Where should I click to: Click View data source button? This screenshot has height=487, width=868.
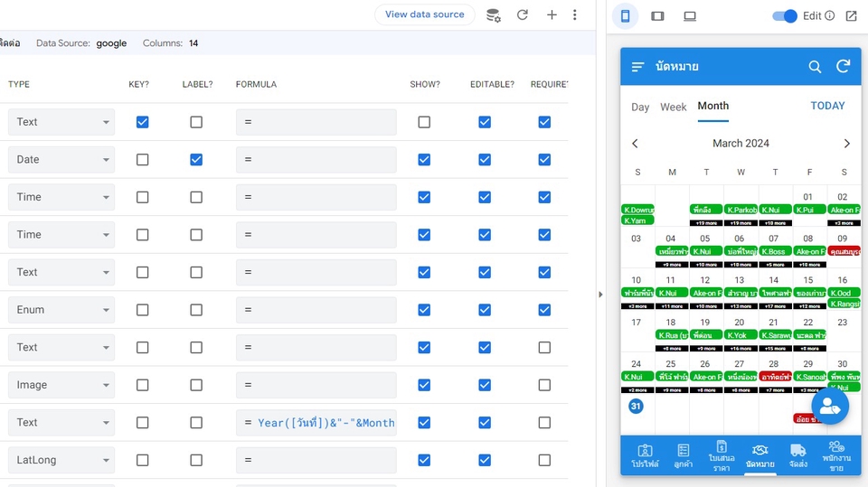(425, 14)
